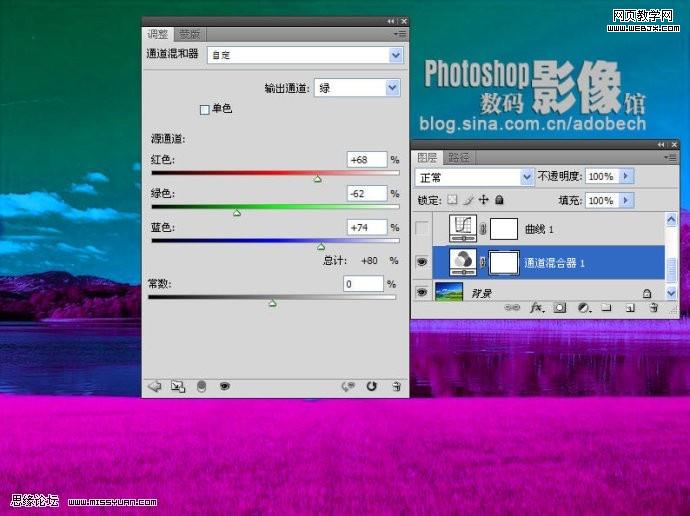Switch to the 图层 tab
The image size is (690, 516).
point(427,157)
